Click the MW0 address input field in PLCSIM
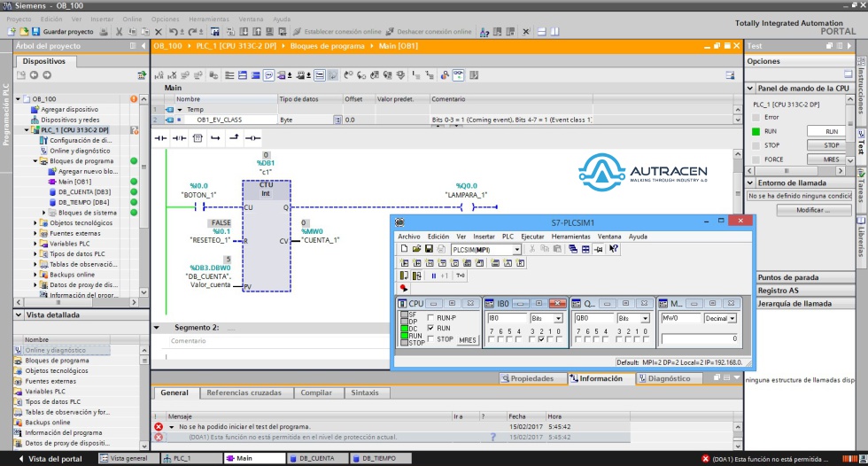Image resolution: width=868 pixels, height=466 pixels. 680,318
